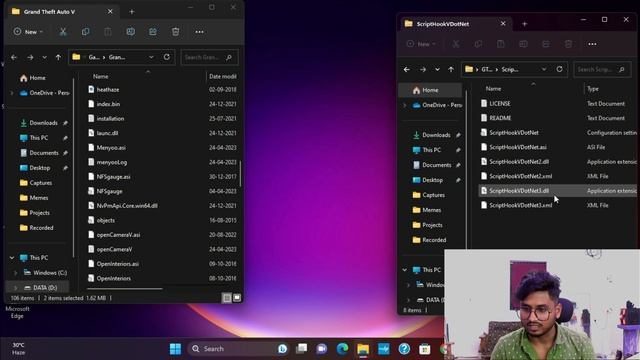Image resolution: width=640 pixels, height=360 pixels.
Task: Open File Explorer from taskbar
Action: point(363,349)
